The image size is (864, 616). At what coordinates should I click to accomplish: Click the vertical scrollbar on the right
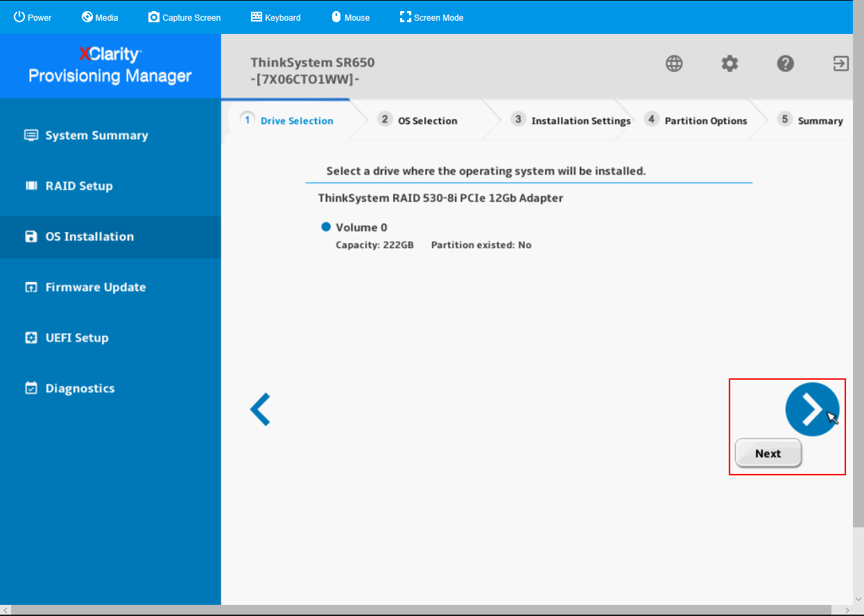(x=858, y=263)
